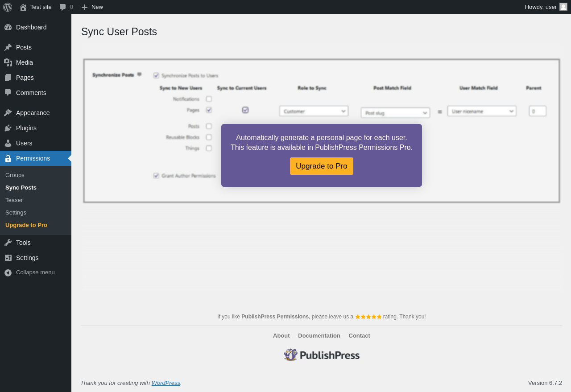The width and height of the screenshot is (571, 392).
Task: Click the Posts pushpin icon in sidebar
Action: tap(8, 47)
